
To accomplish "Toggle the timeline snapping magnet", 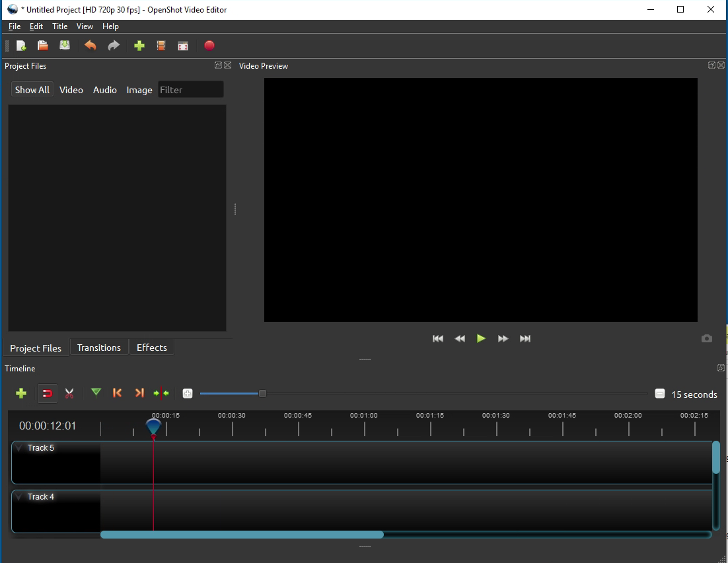I will point(48,393).
